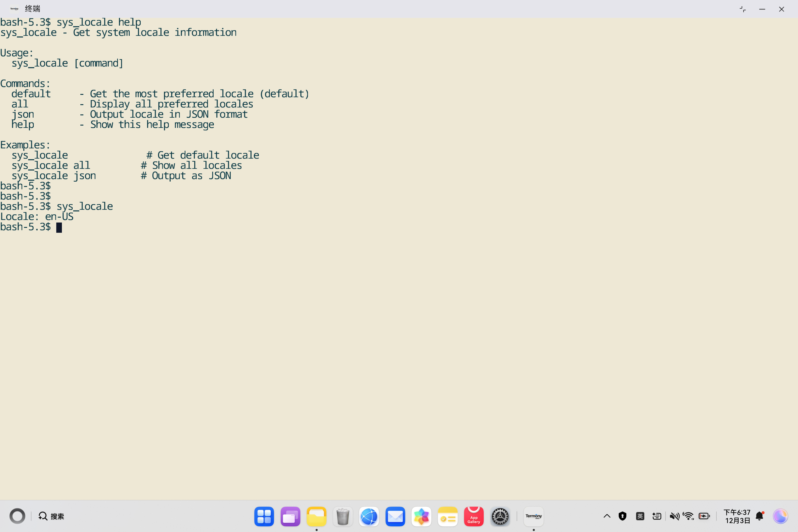Open the notification bell icon

[759, 516]
